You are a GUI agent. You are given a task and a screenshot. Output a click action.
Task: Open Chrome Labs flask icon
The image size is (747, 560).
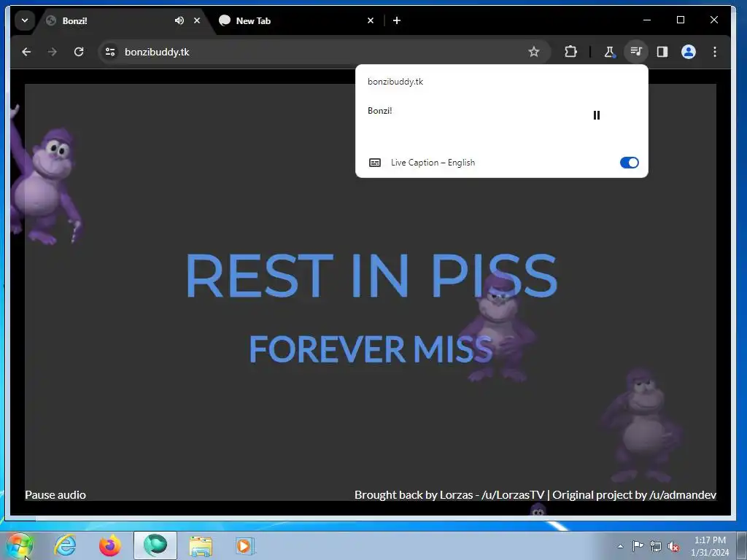(609, 52)
